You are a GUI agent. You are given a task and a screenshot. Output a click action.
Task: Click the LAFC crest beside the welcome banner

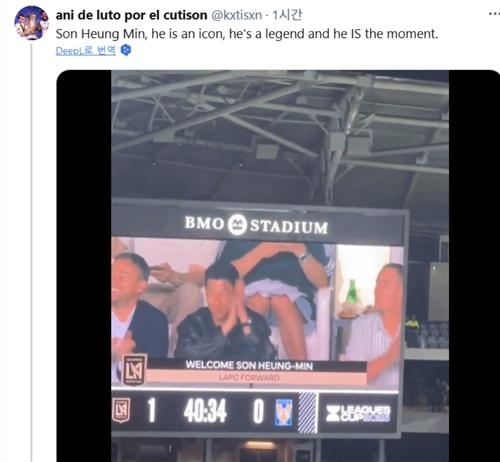pyautogui.click(x=134, y=369)
